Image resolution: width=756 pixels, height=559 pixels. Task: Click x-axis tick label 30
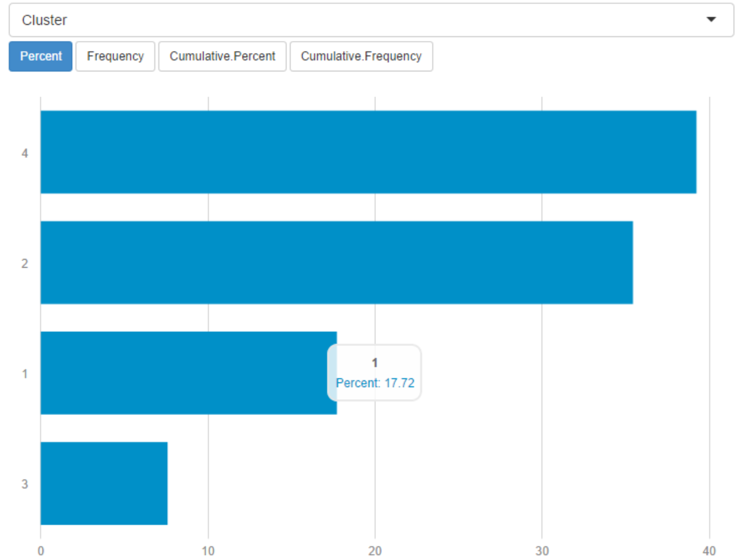click(x=542, y=551)
